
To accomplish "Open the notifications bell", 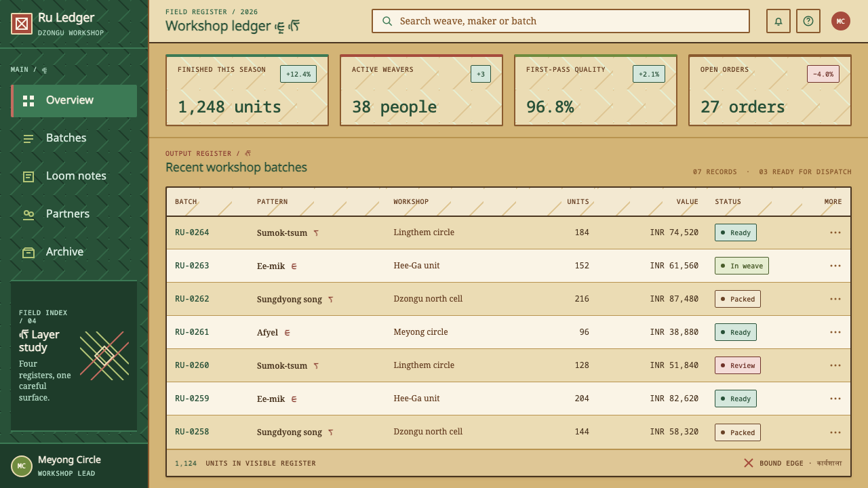I will pos(778,21).
